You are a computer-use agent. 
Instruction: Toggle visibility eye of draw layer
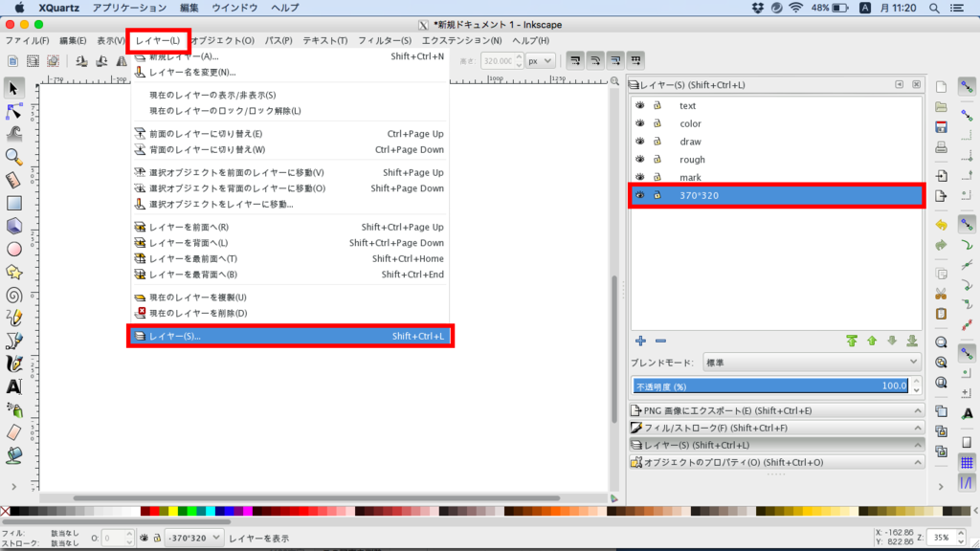point(640,142)
